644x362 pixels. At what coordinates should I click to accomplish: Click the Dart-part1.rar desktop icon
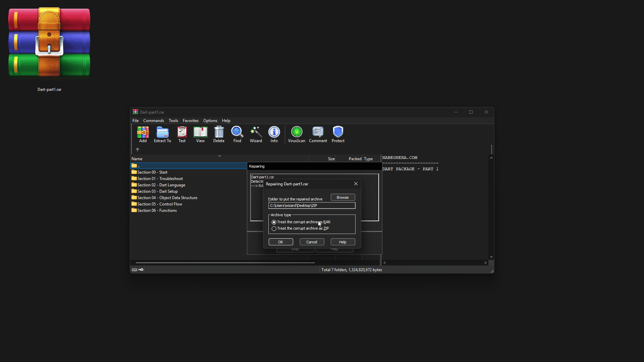pyautogui.click(x=49, y=49)
